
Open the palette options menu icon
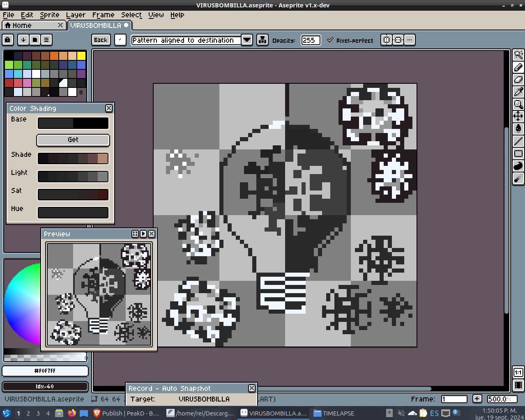46,40
